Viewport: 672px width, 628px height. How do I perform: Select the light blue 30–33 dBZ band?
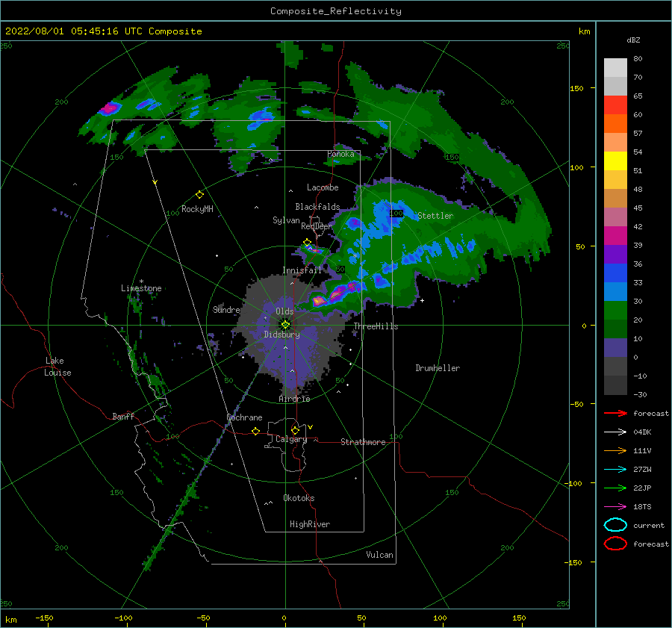click(615, 292)
